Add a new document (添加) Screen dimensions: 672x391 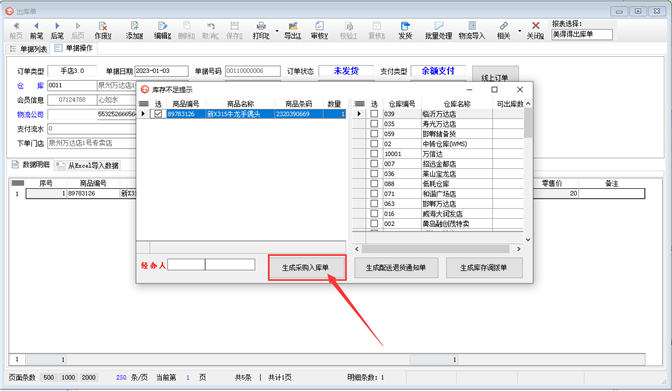tap(135, 30)
